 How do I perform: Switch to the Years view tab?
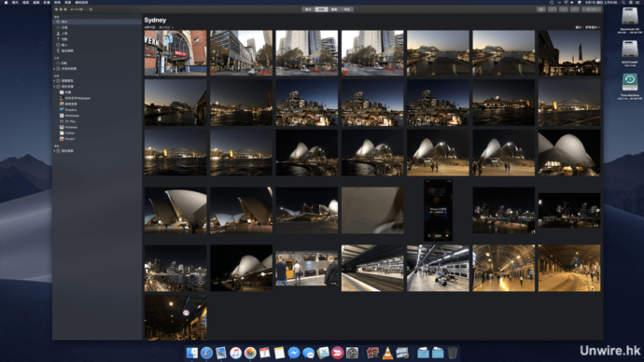coord(347,9)
